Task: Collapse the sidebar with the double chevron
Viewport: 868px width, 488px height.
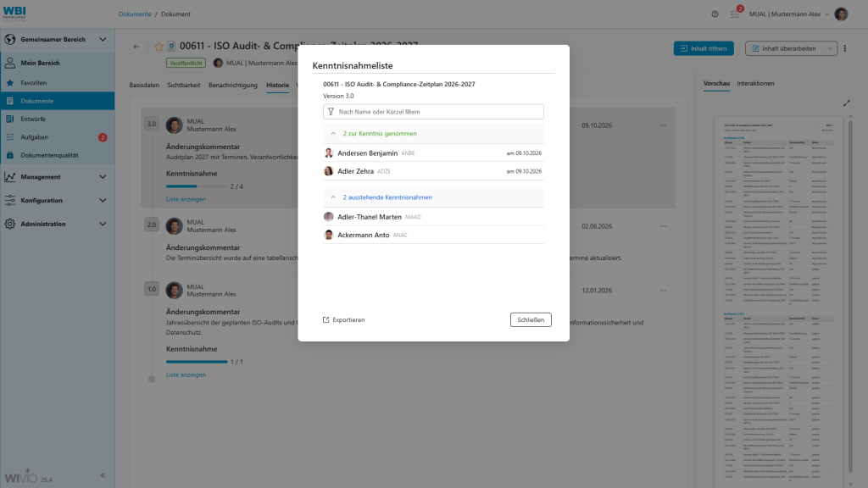Action: pyautogui.click(x=103, y=475)
